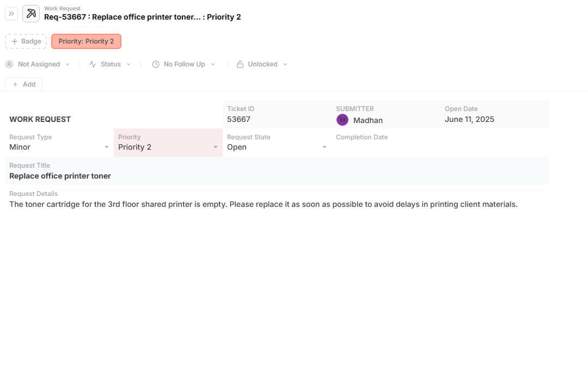Open the Priority 2 field dropdown

pos(216,147)
